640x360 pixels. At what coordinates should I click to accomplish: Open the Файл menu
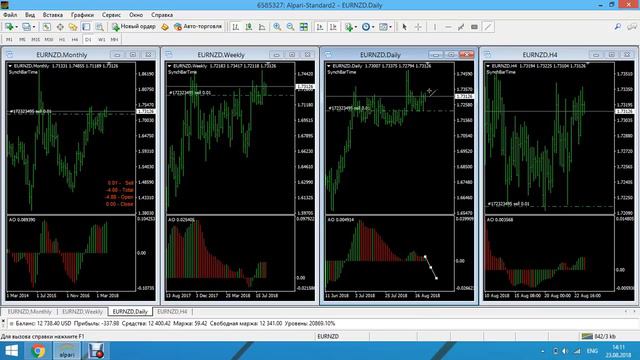pyautogui.click(x=10, y=15)
